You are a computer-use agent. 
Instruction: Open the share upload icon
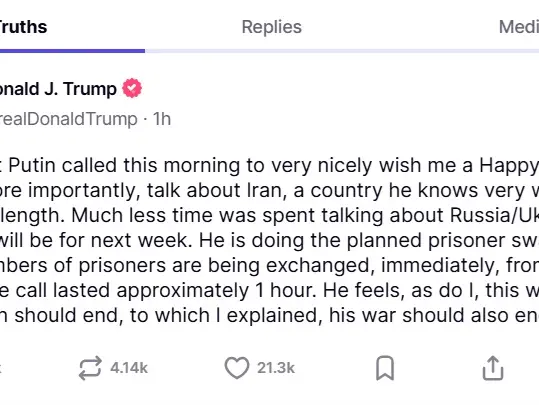pos(493,368)
